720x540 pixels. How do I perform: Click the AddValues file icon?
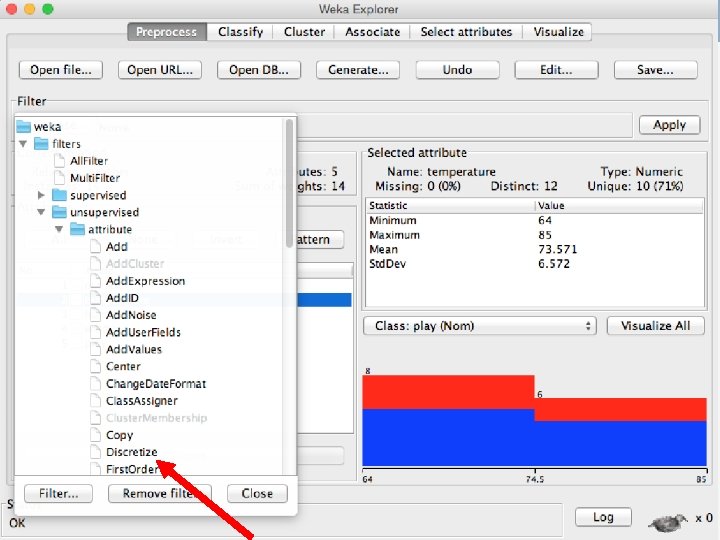[x=95, y=349]
